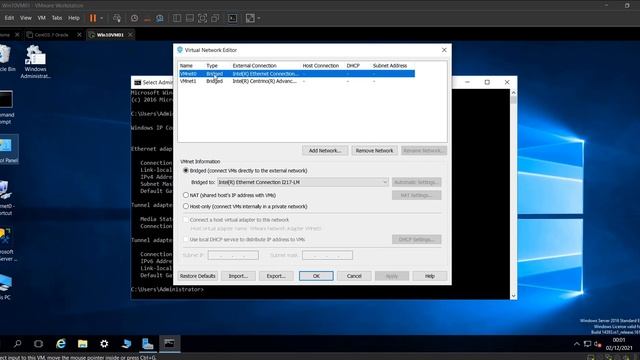Click the Rename Network button

(x=424, y=151)
